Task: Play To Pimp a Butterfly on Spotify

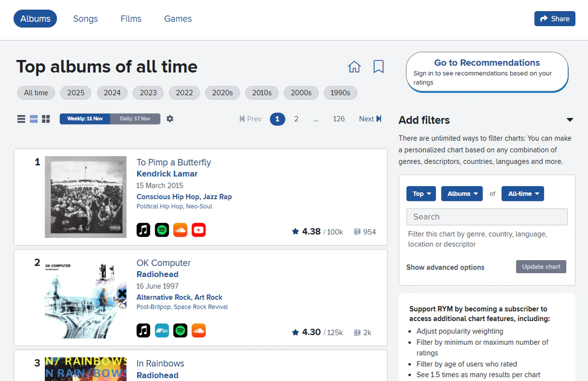Action: [162, 230]
